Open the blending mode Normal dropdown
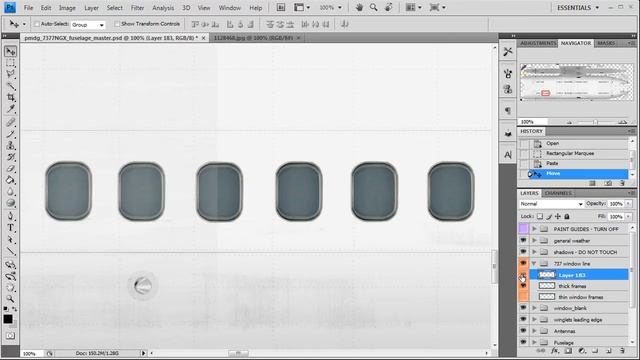This screenshot has height=360, width=640. pyautogui.click(x=551, y=204)
